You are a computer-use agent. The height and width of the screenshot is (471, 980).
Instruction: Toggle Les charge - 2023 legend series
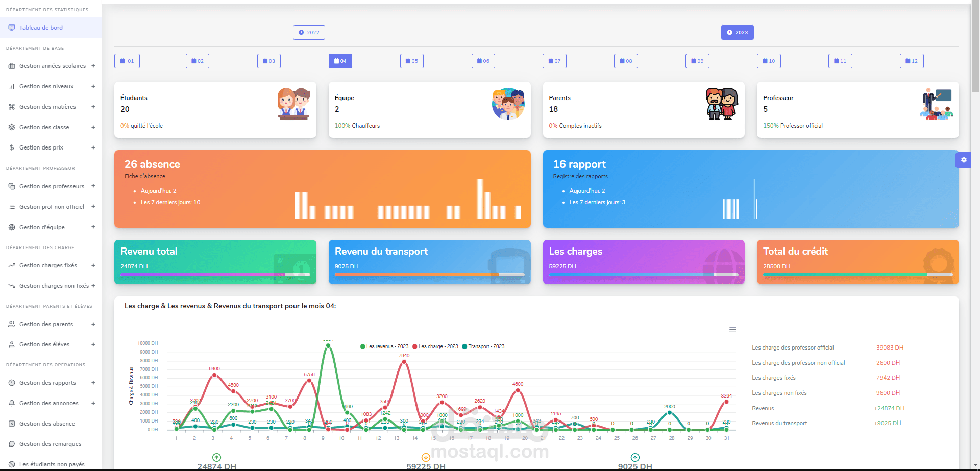(435, 346)
